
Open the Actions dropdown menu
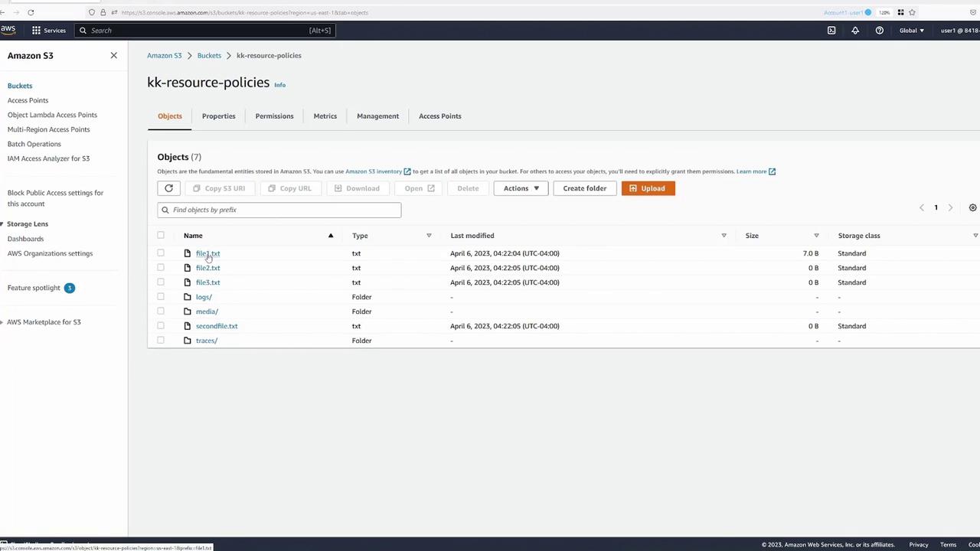tap(521, 188)
